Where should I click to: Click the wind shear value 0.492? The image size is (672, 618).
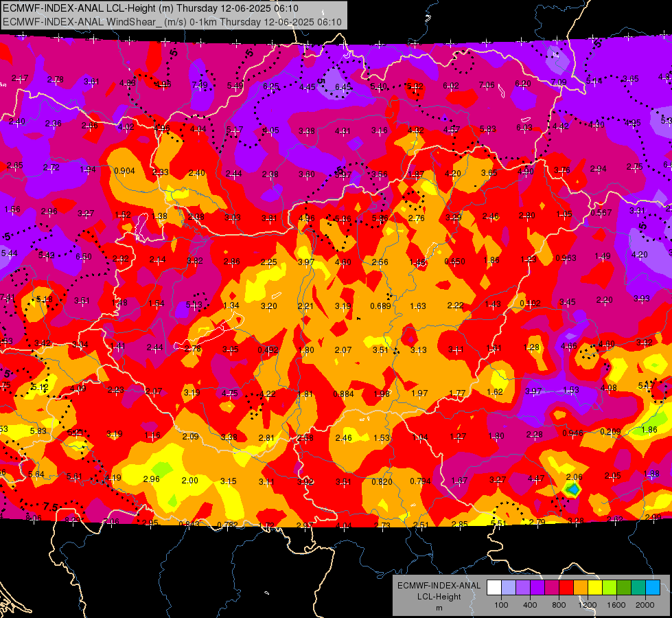point(268,350)
